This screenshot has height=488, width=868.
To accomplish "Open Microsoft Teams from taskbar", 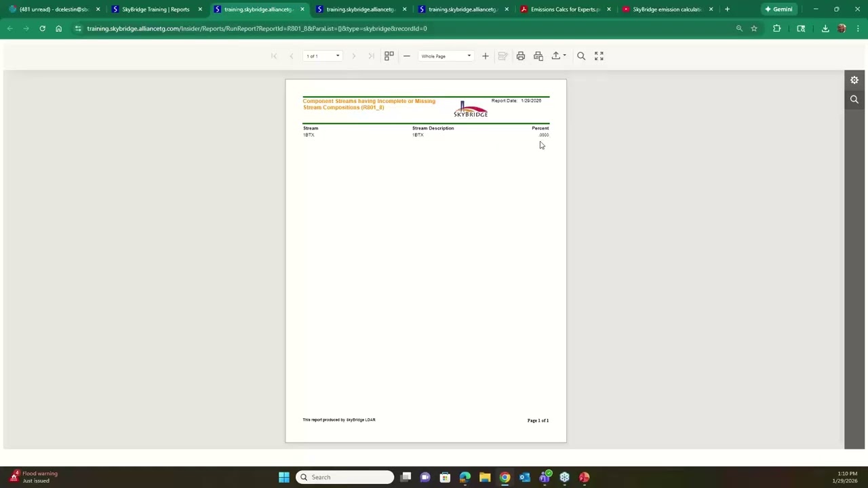I will (545, 477).
